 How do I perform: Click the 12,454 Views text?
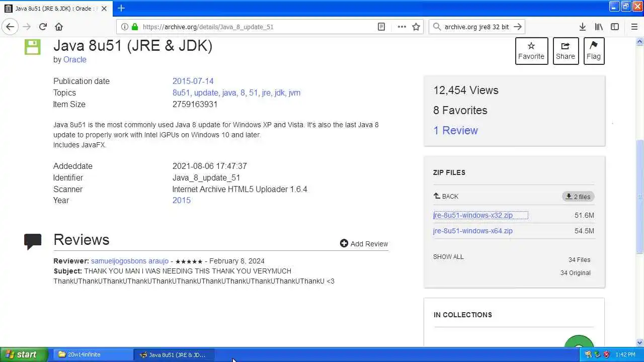[466, 90]
